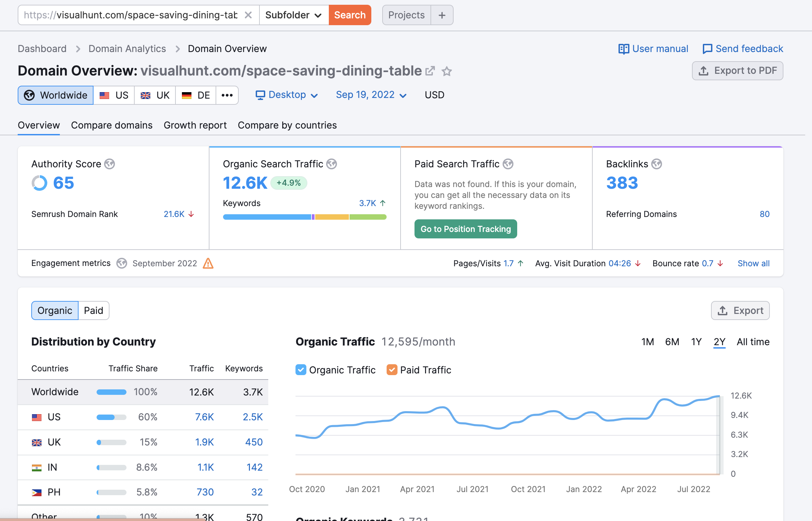The width and height of the screenshot is (812, 521).
Task: Click the Avg. Visit Duration down arrow
Action: pyautogui.click(x=638, y=263)
